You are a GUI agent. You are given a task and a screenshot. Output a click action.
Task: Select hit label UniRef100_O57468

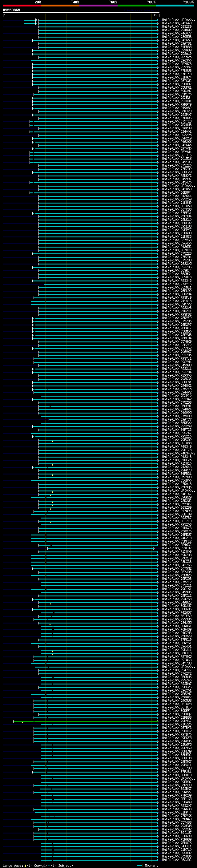[x=177, y=822]
